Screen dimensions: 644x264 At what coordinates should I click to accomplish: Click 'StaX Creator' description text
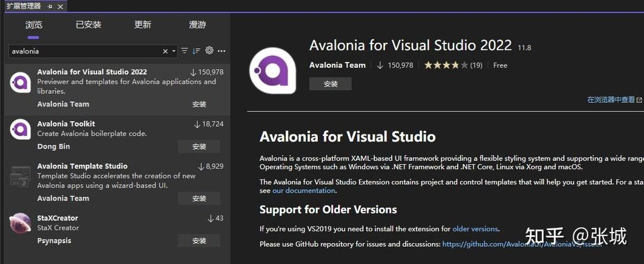tap(58, 228)
